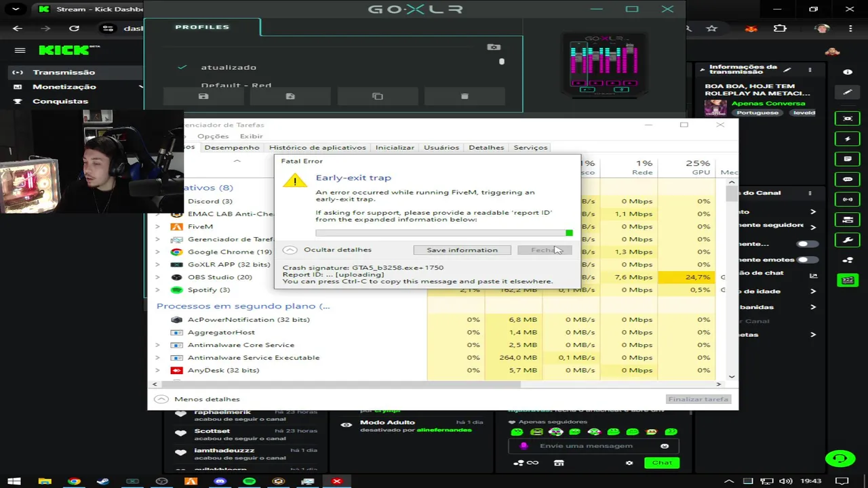Image resolution: width=868 pixels, height=488 pixels.
Task: Collapse Task Manager via Menos detalhes
Action: click(x=198, y=399)
